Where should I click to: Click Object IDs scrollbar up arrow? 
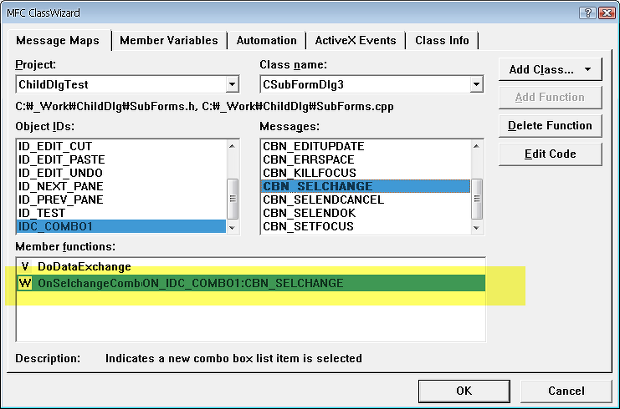pyautogui.click(x=232, y=146)
